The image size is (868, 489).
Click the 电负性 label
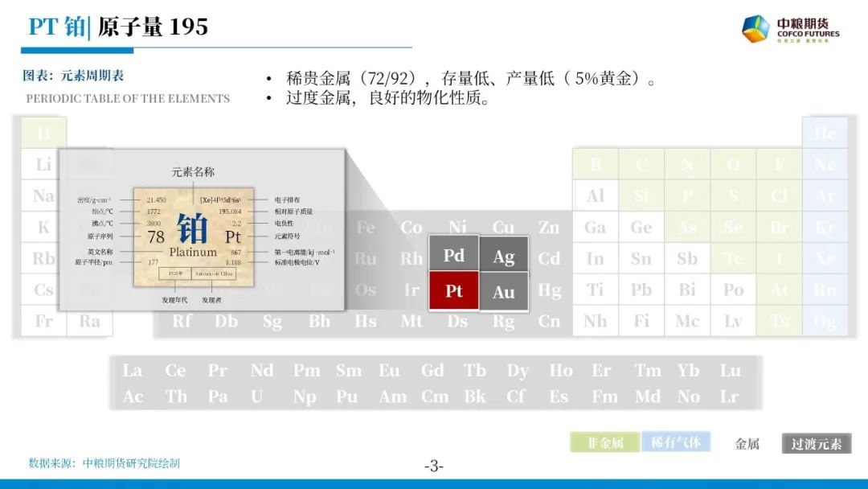(284, 223)
